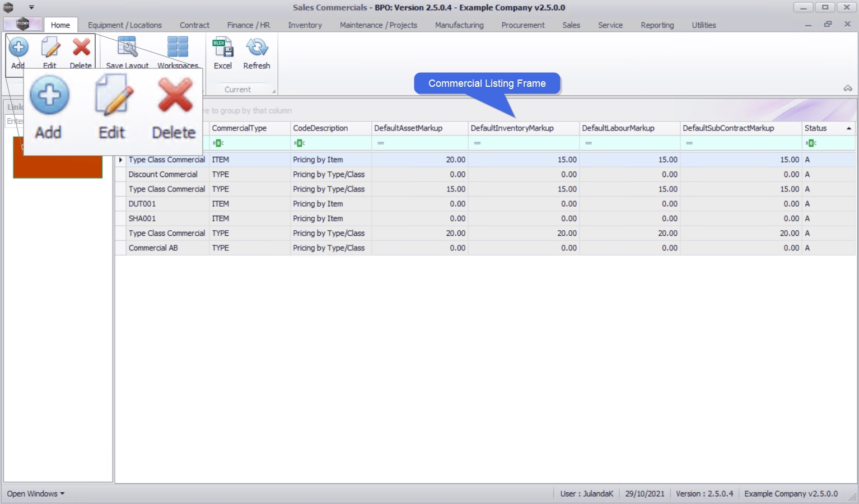Click the row indicator arrow of the first row
The image size is (859, 504).
[x=120, y=160]
